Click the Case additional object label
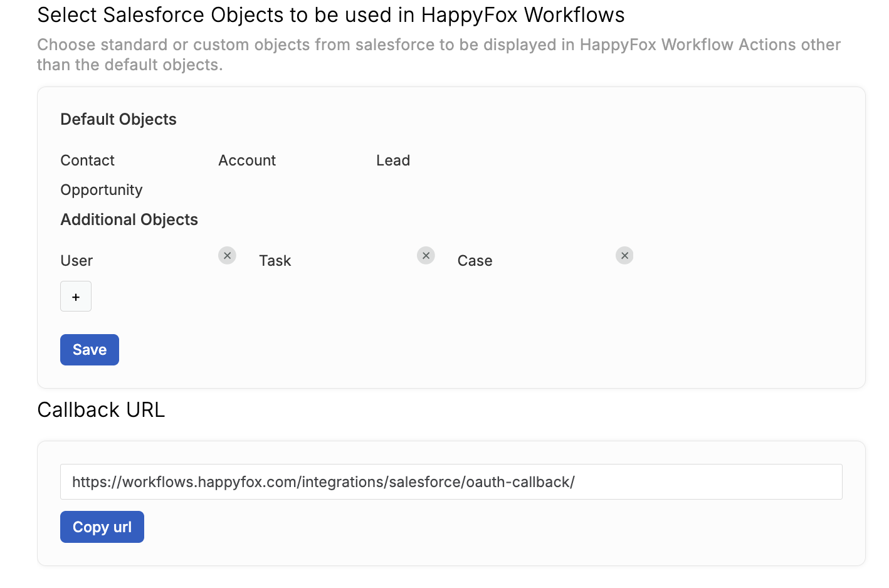The image size is (889, 588). [475, 261]
